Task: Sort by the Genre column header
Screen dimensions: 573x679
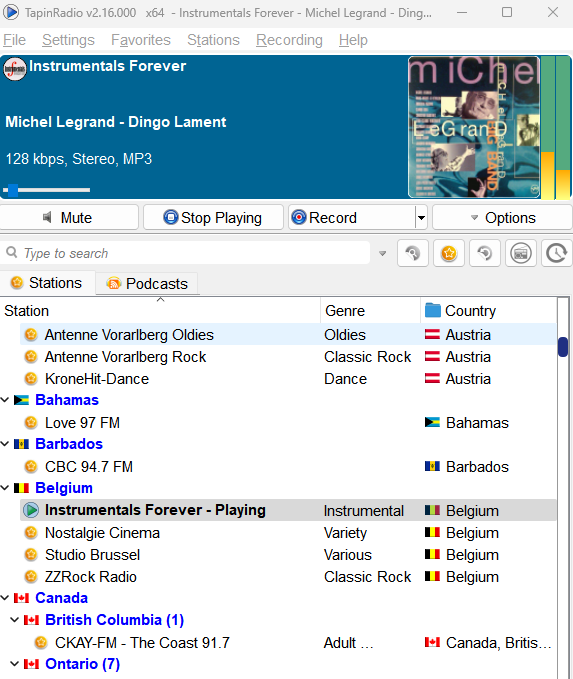Action: click(x=370, y=310)
